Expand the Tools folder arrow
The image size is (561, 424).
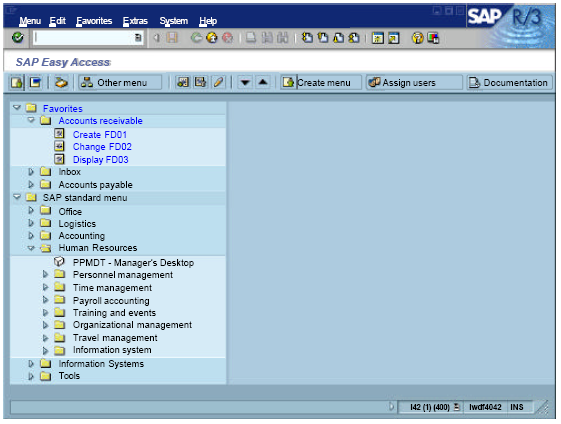pos(31,376)
